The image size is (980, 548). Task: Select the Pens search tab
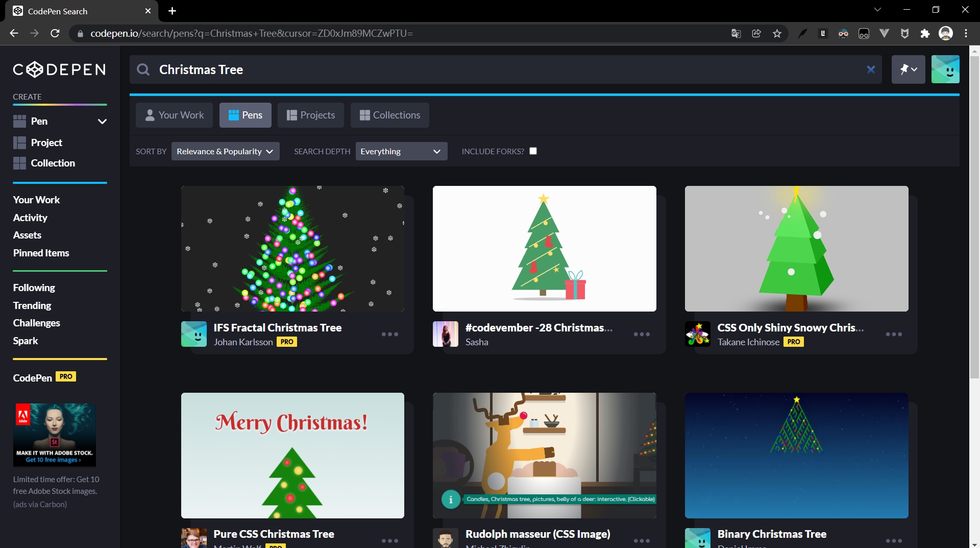(246, 115)
